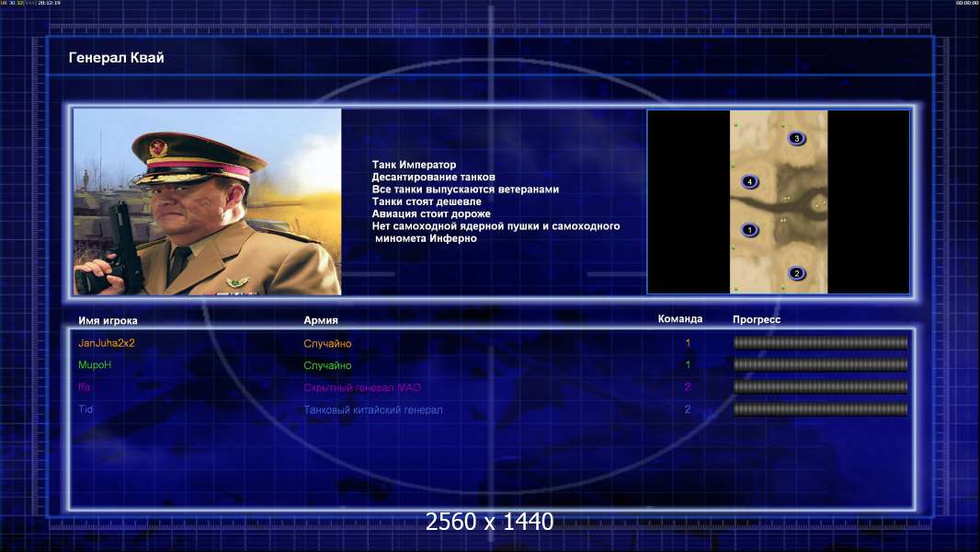The width and height of the screenshot is (980, 552).
Task: Click the "Танки стоят дешевле" line
Action: click(427, 201)
